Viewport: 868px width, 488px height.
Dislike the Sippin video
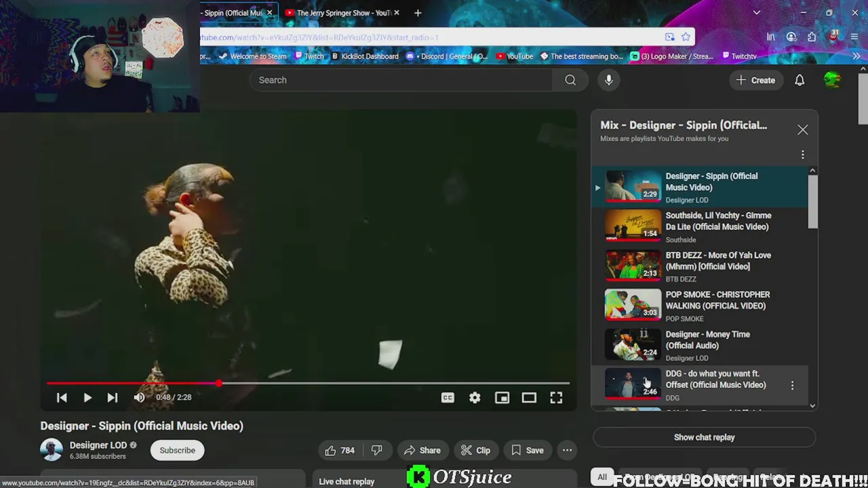pyautogui.click(x=377, y=450)
